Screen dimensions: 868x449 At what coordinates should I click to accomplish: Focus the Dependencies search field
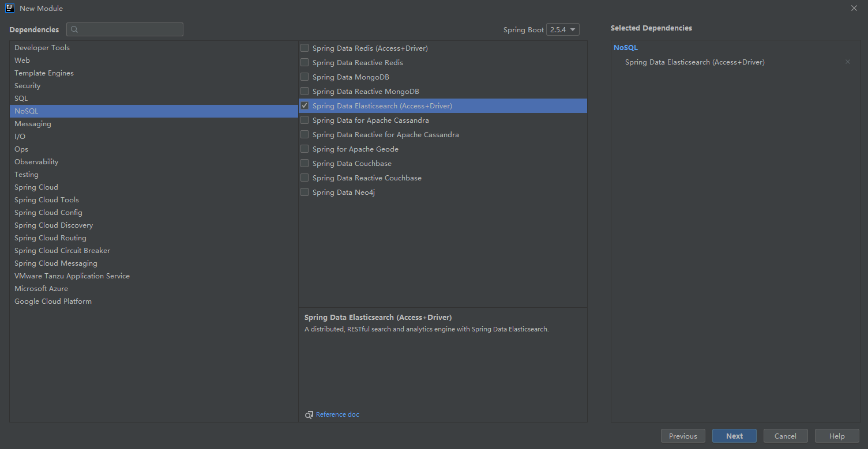coord(125,29)
